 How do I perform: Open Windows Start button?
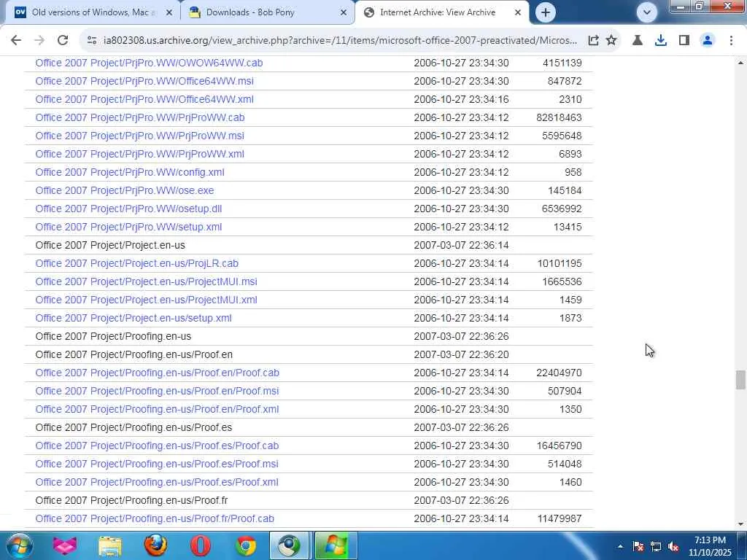[19, 545]
